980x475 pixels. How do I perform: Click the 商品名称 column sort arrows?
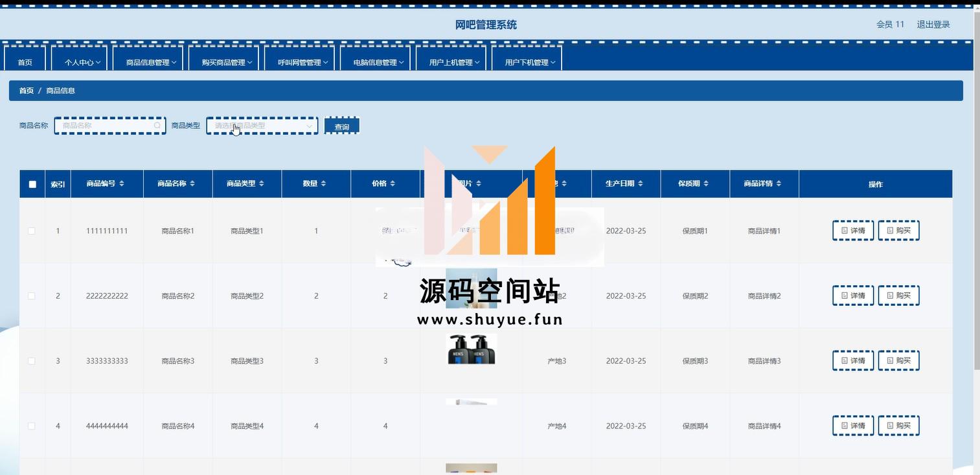click(x=192, y=184)
